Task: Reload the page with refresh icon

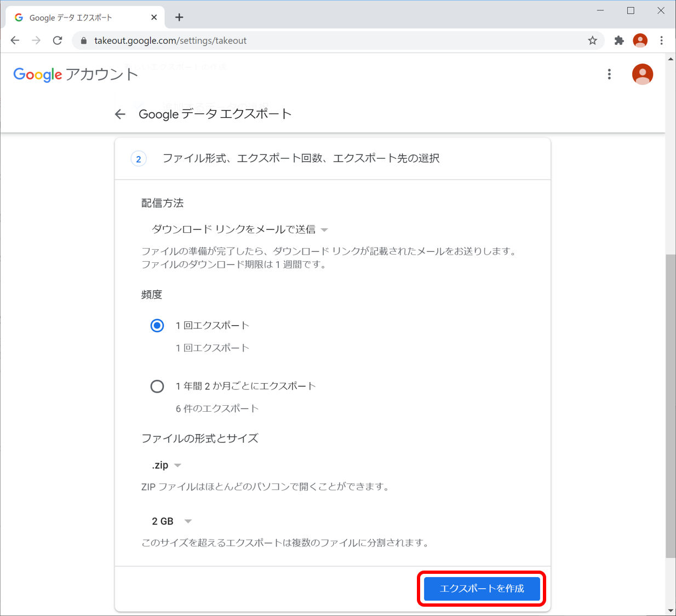Action: (58, 41)
